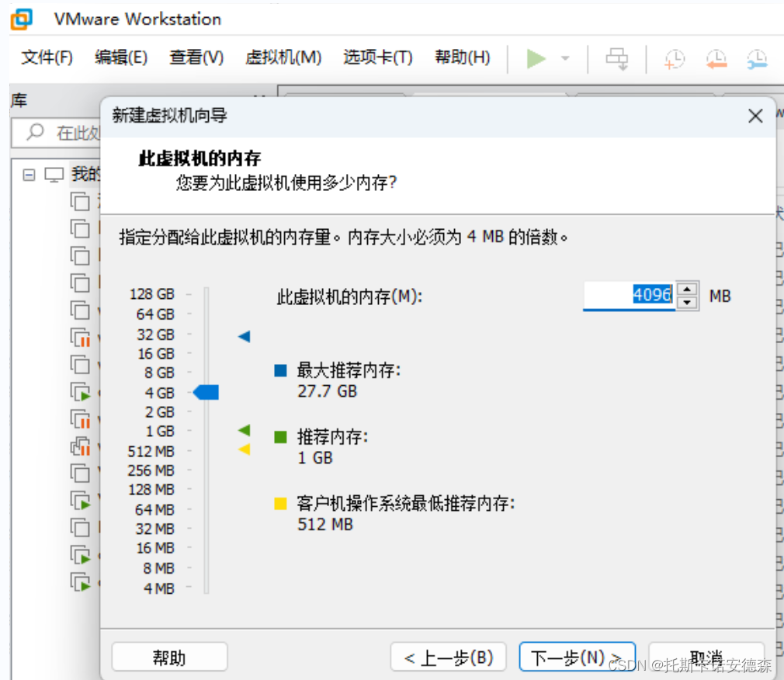Click the 帮助 button in the wizard
This screenshot has height=680, width=784.
169,657
